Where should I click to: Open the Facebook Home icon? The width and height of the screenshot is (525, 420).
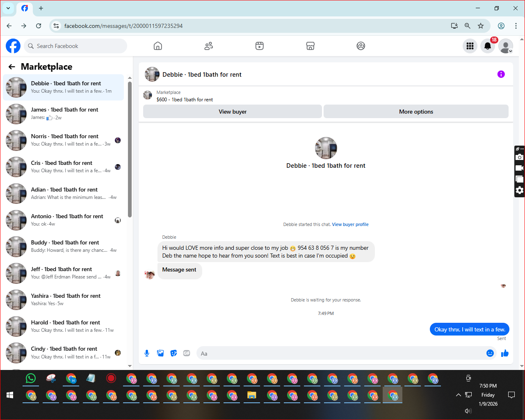(x=158, y=46)
